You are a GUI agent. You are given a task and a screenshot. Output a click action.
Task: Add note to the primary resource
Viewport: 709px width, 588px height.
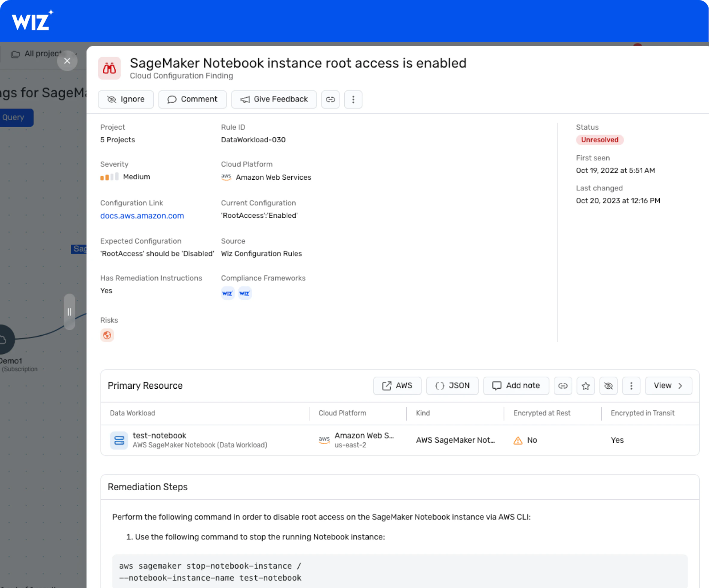(x=516, y=386)
